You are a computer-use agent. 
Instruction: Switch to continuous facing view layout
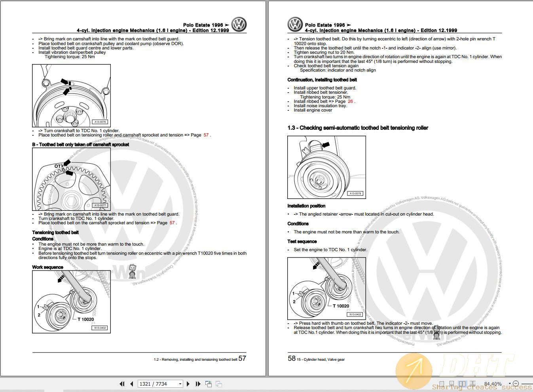pos(472,384)
